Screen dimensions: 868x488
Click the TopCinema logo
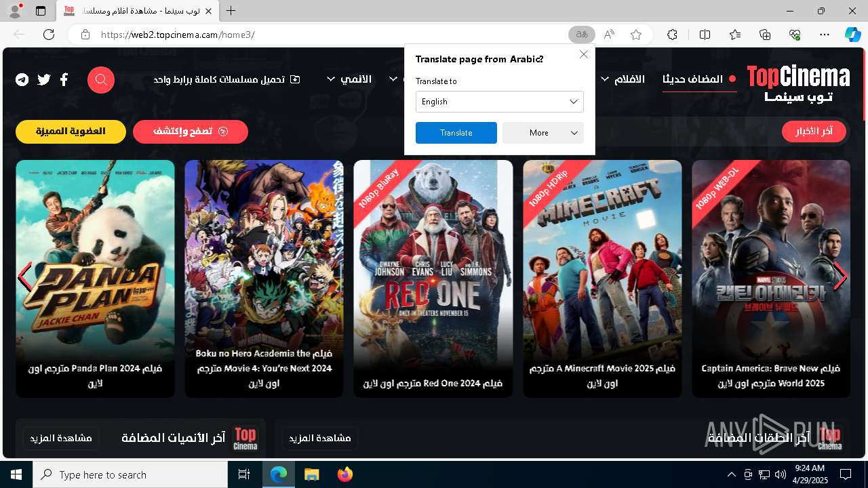coord(798,84)
